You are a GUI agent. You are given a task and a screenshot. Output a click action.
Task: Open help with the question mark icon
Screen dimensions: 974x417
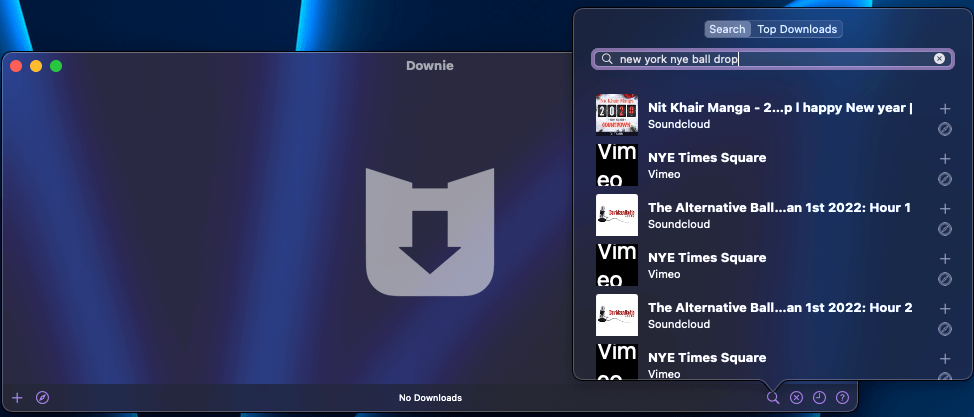click(842, 398)
